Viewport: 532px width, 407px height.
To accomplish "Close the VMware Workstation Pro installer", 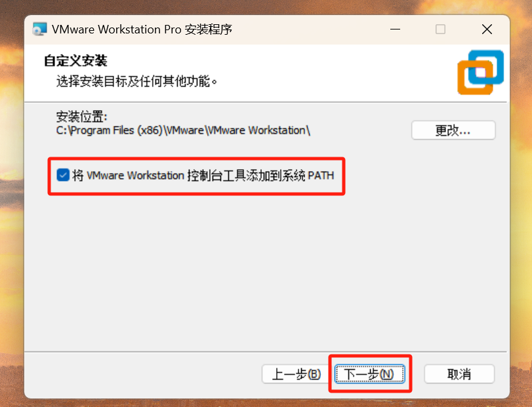I will click(x=487, y=29).
